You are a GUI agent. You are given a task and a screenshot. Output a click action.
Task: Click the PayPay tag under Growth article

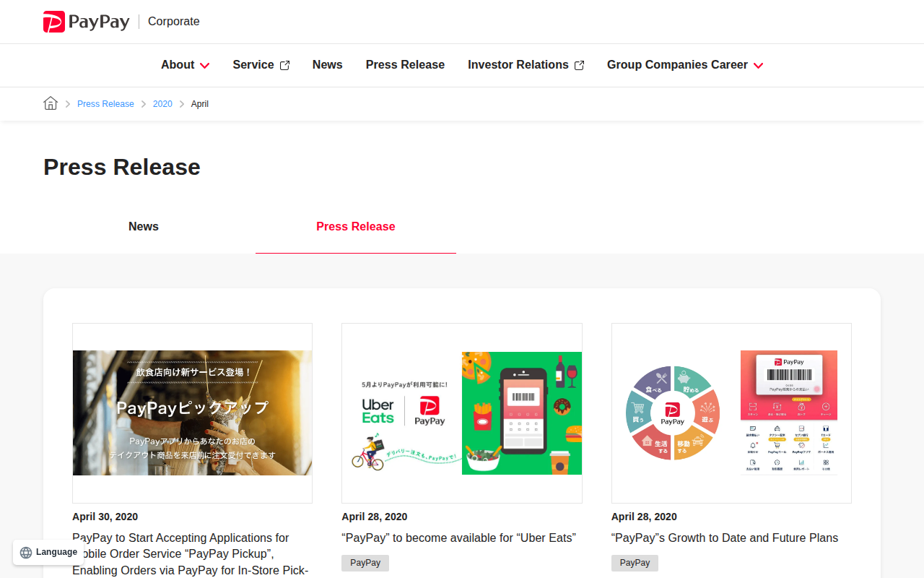pyautogui.click(x=635, y=563)
